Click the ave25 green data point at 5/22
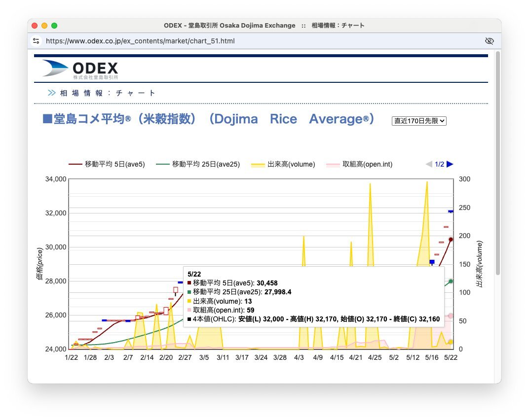 click(x=451, y=281)
